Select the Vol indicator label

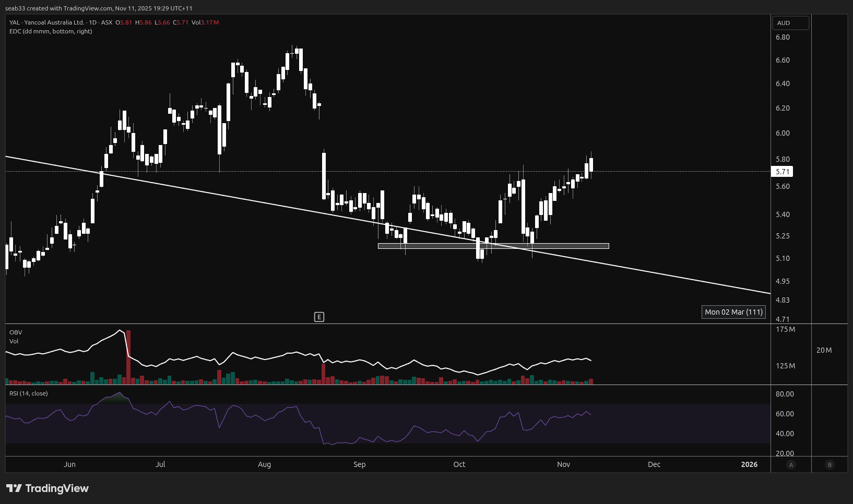pos(14,341)
